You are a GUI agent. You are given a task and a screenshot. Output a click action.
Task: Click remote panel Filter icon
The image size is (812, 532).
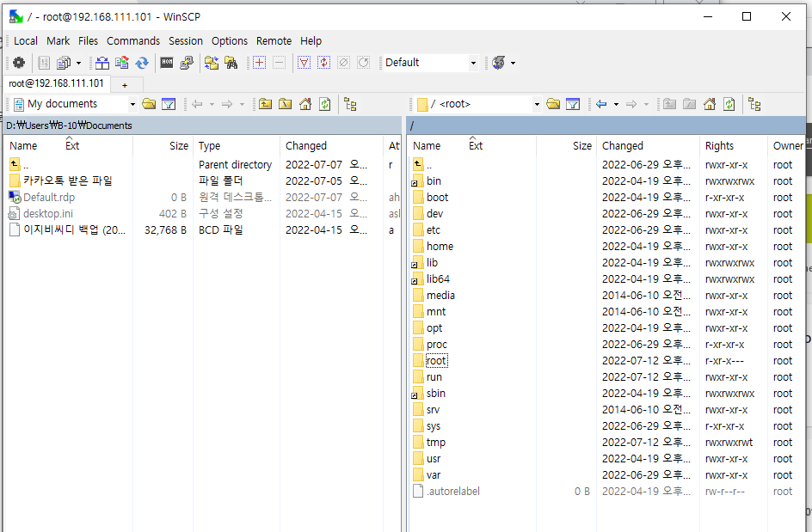(573, 104)
